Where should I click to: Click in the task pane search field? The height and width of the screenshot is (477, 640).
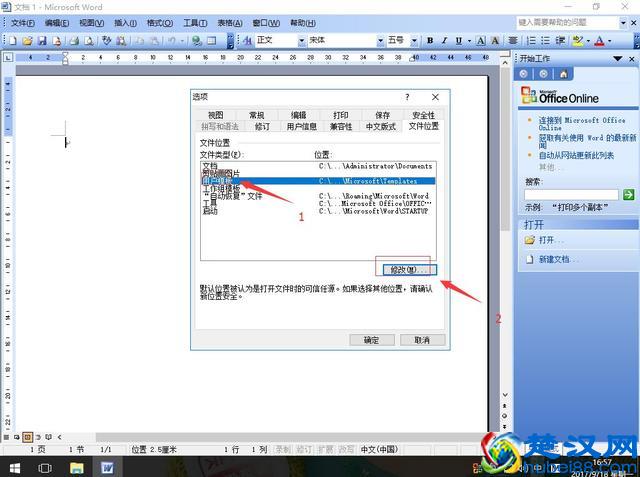(571, 195)
